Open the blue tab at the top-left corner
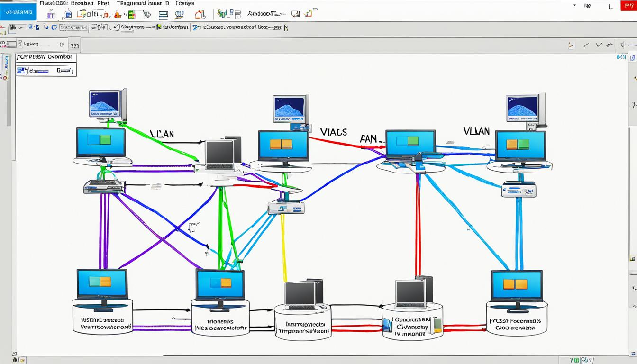 click(x=18, y=12)
